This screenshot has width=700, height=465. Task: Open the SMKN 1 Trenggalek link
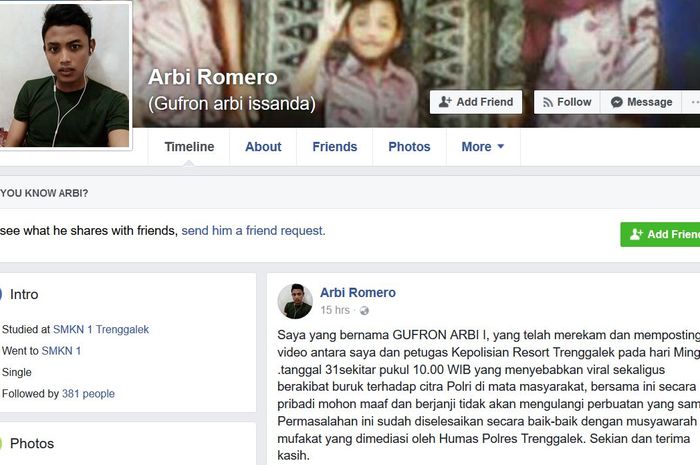pyautogui.click(x=101, y=329)
